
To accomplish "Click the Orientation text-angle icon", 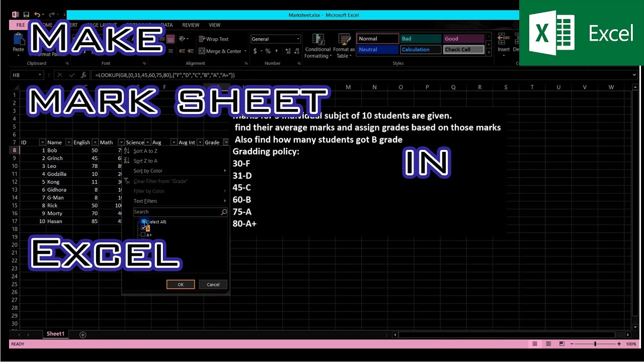I will click(x=182, y=39).
